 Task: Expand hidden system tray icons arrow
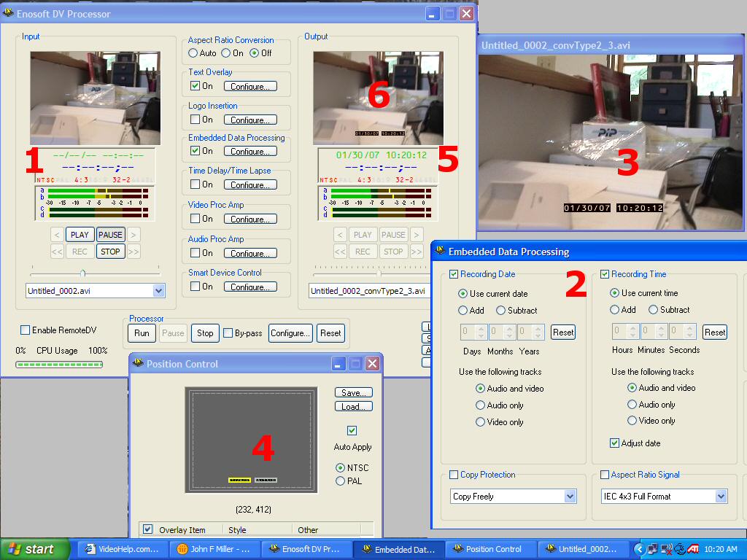point(638,549)
